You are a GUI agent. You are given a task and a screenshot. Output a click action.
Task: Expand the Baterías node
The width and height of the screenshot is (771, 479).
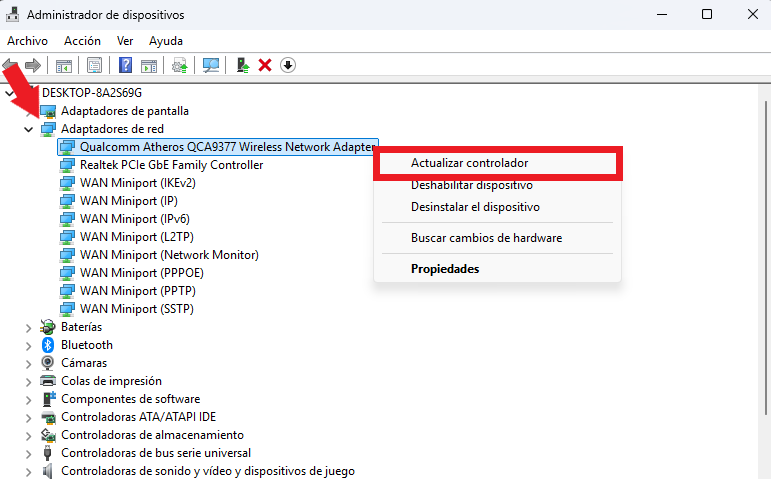click(x=29, y=328)
